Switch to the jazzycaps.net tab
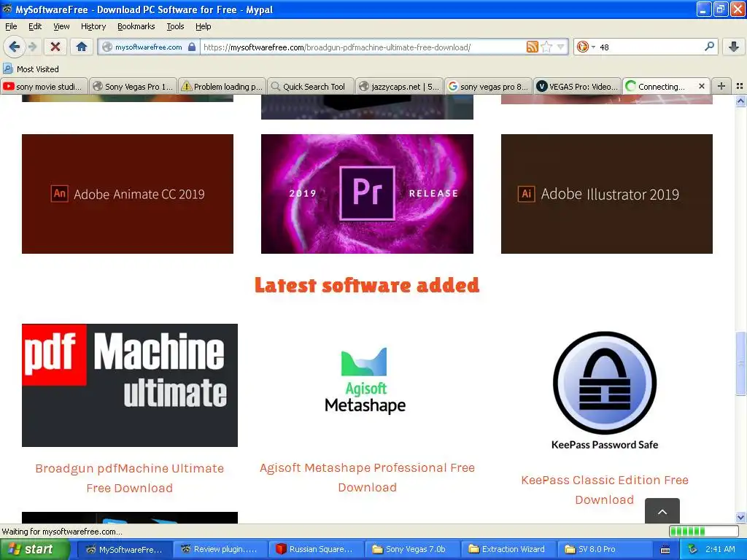Viewport: 747px width, 560px height. (x=400, y=86)
